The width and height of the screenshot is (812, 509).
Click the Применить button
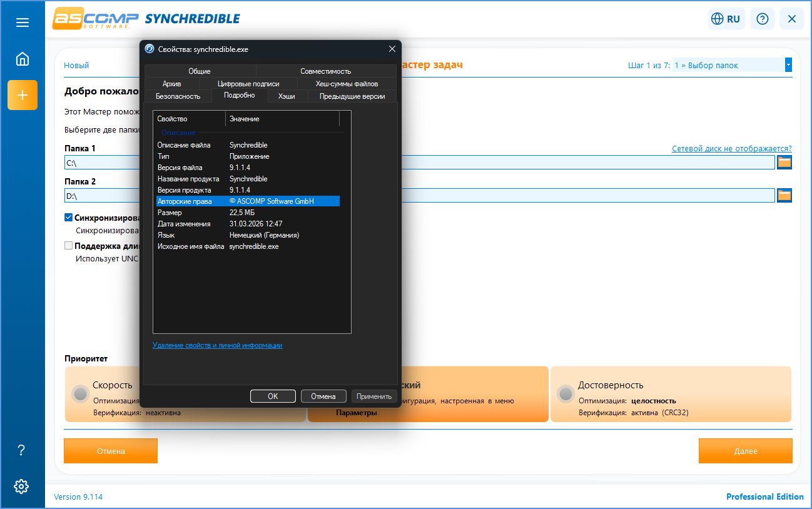(374, 396)
